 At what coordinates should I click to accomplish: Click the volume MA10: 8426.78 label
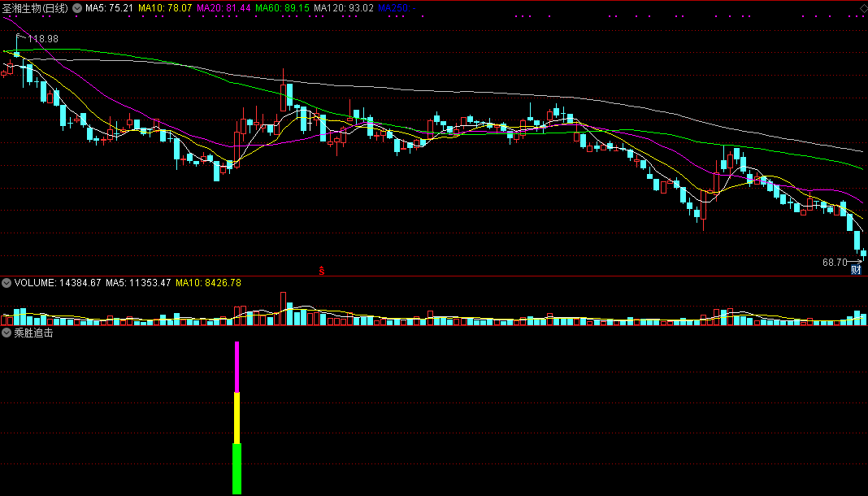point(208,283)
